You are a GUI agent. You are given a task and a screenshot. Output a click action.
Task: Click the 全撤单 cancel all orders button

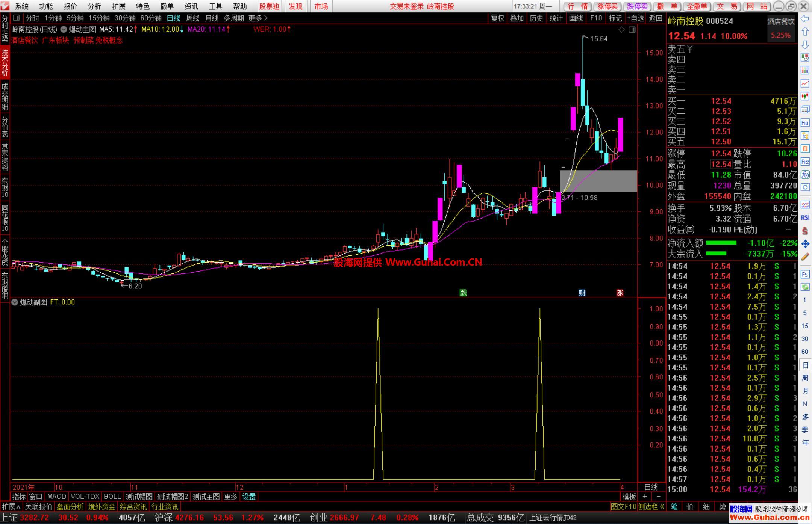[x=697, y=6]
